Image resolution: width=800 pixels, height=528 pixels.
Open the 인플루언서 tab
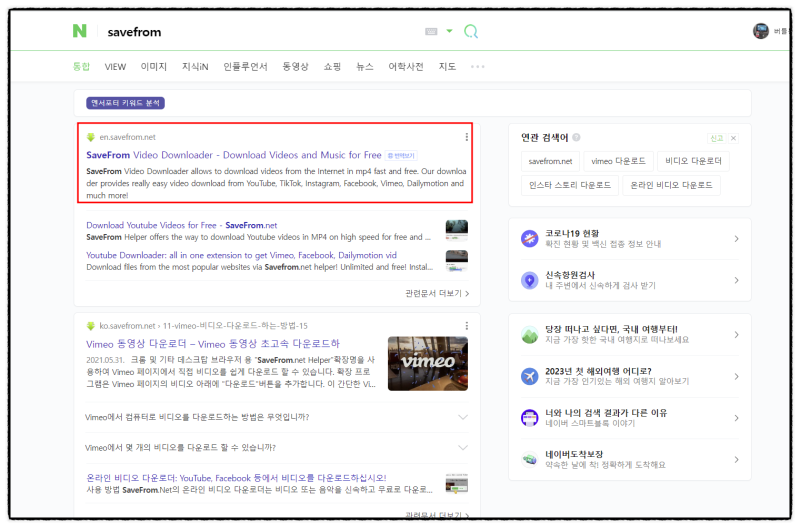pyautogui.click(x=245, y=66)
